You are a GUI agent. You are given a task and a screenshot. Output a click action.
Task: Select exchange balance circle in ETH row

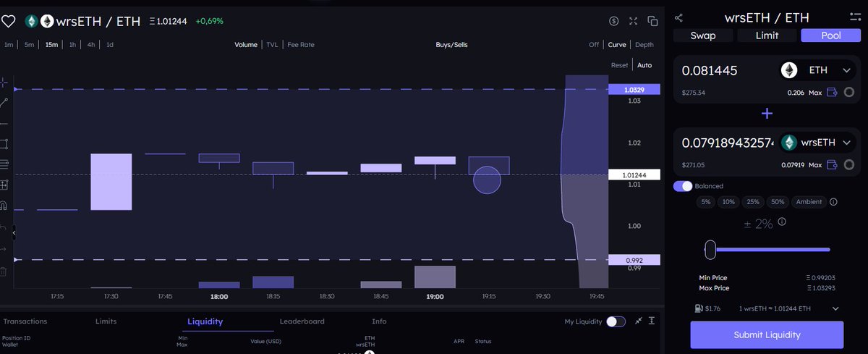click(x=849, y=93)
